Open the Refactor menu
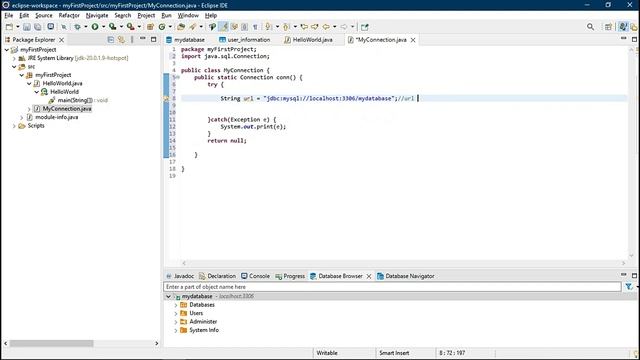The image size is (640, 360). coord(69,16)
